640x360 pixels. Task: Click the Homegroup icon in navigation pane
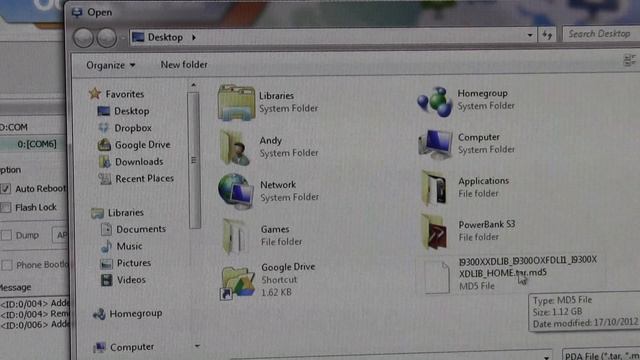[99, 313]
